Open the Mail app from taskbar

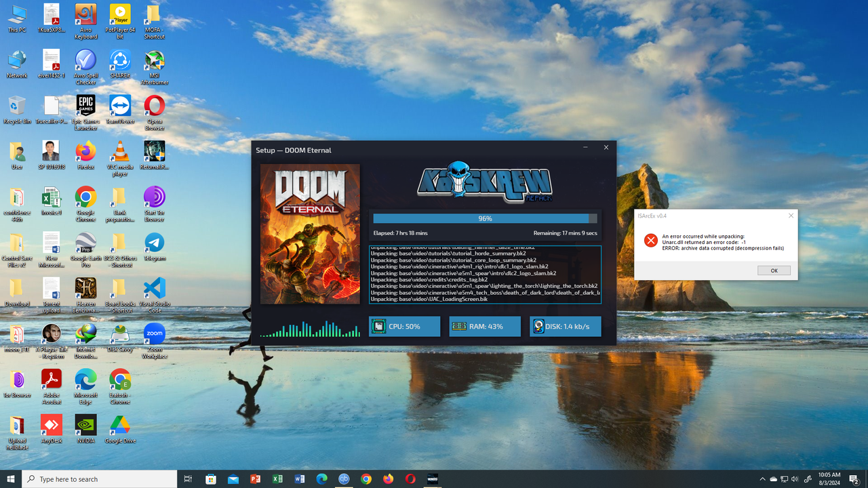point(233,479)
